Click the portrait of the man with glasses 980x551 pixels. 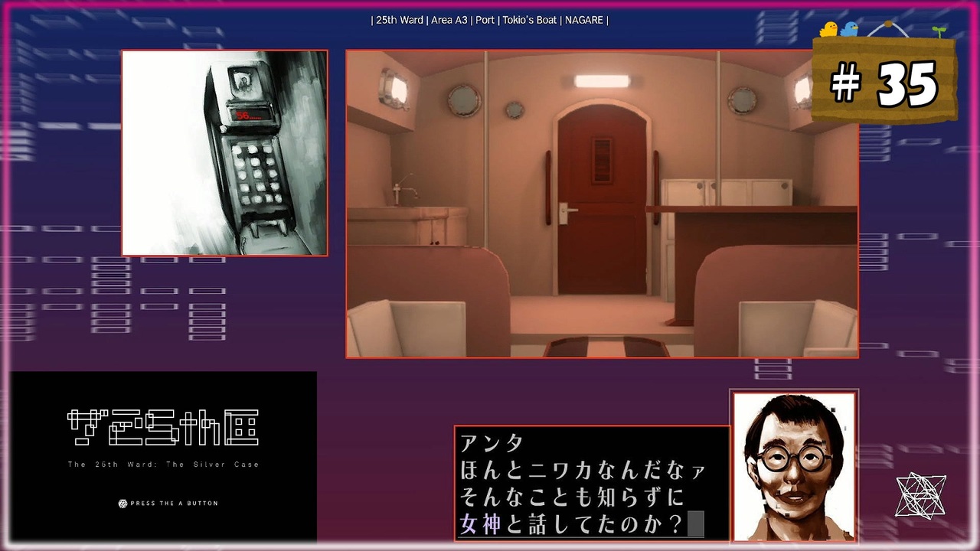pyautogui.click(x=794, y=467)
